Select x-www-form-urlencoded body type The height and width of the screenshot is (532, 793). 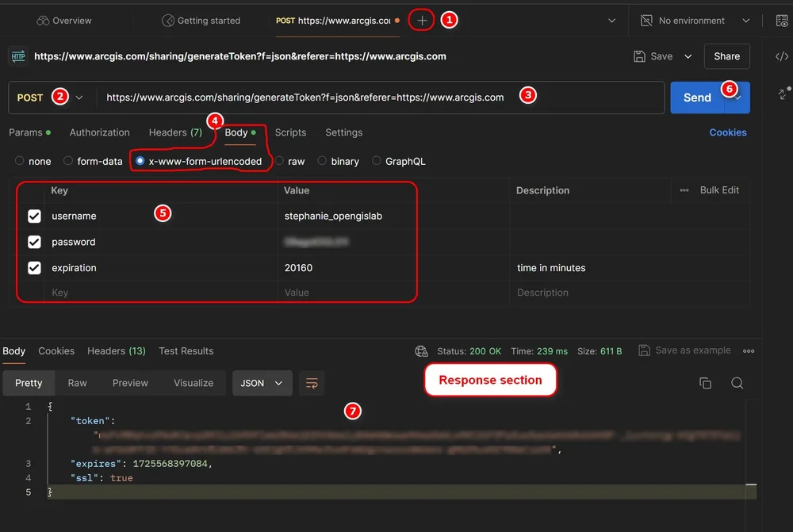pos(140,161)
